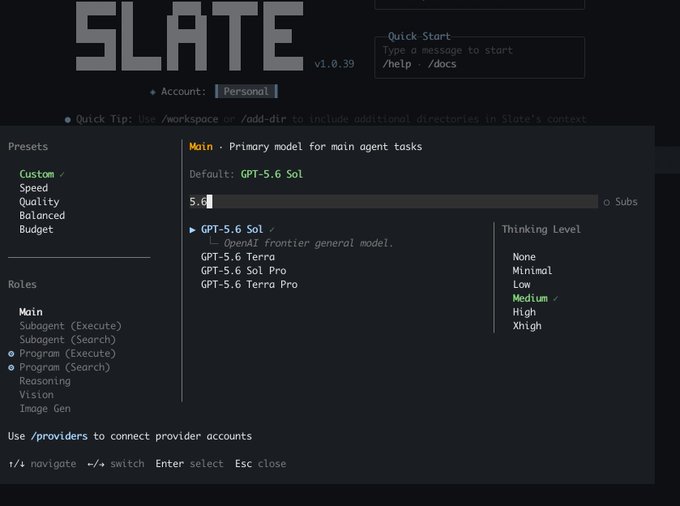Click the bullet icon beside Quick Tip
This screenshot has width=680, height=506.
(68, 120)
